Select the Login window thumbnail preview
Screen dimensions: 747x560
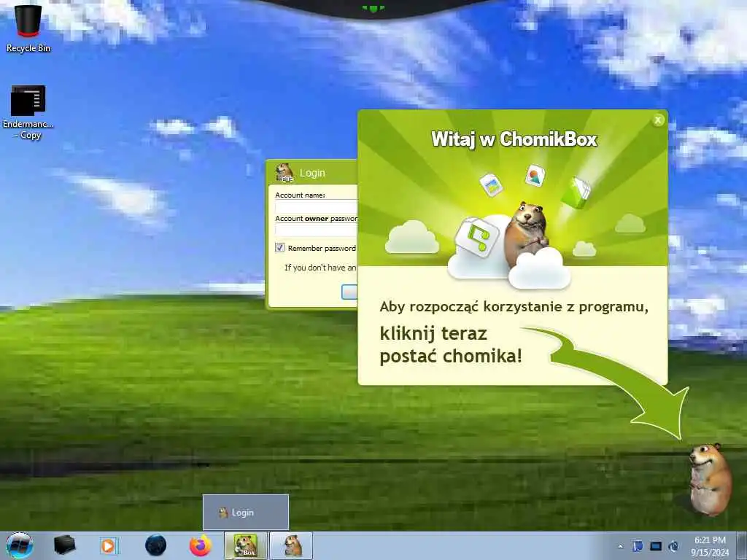246,513
